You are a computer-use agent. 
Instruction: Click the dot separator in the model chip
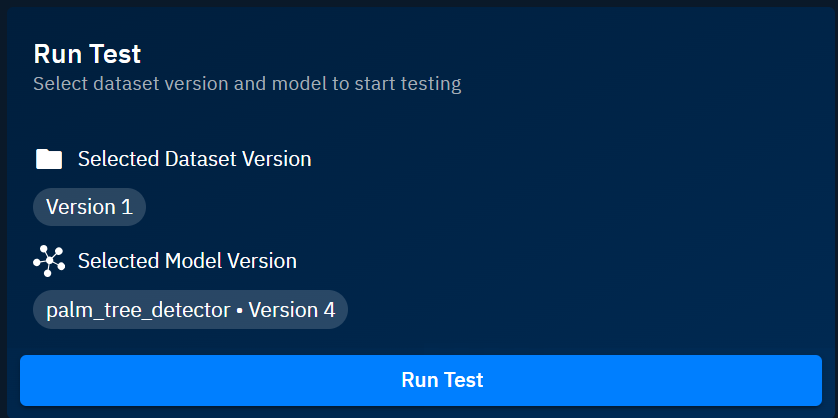pyautogui.click(x=240, y=311)
